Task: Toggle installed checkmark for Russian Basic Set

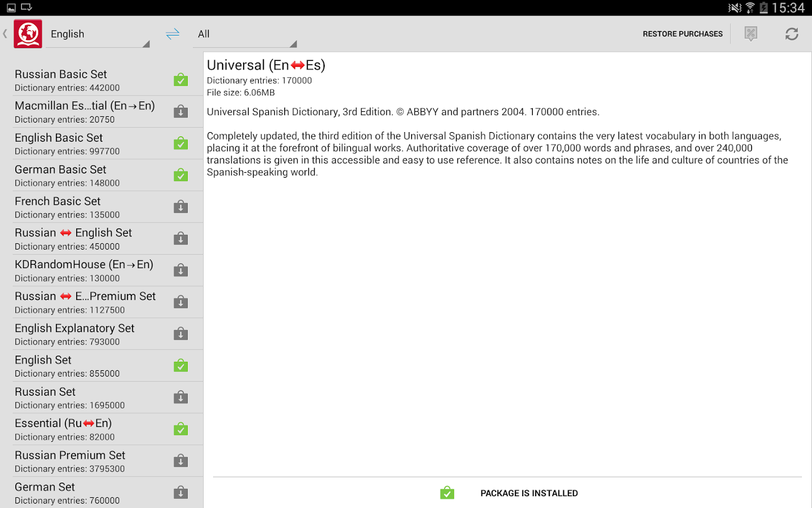Action: tap(180, 80)
